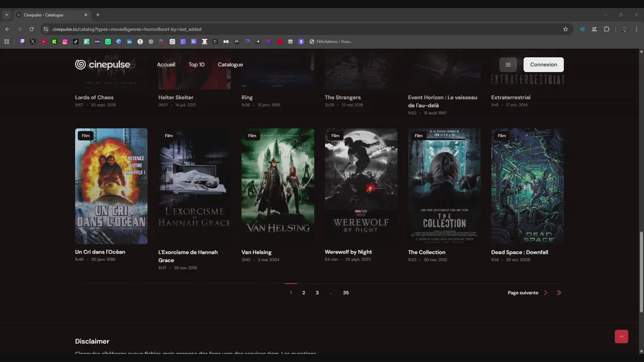The height and width of the screenshot is (362, 644).
Task: Open the L'Exorcisme de Hannah Grace poster
Action: coord(195,186)
